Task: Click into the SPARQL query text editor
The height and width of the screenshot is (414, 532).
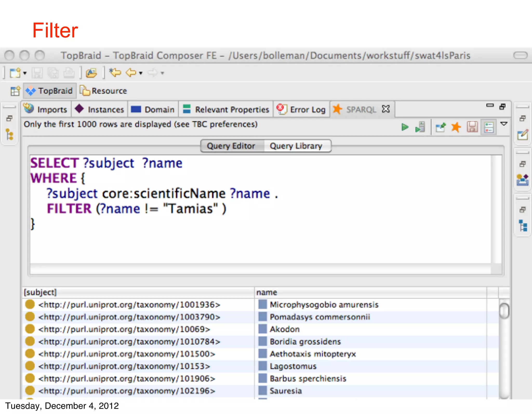Action: pos(260,234)
